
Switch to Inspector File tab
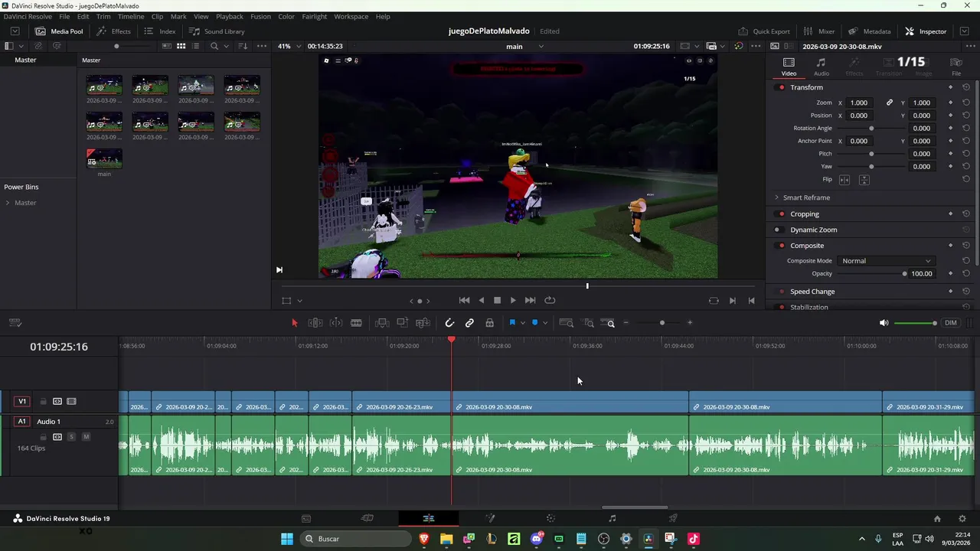tap(956, 67)
